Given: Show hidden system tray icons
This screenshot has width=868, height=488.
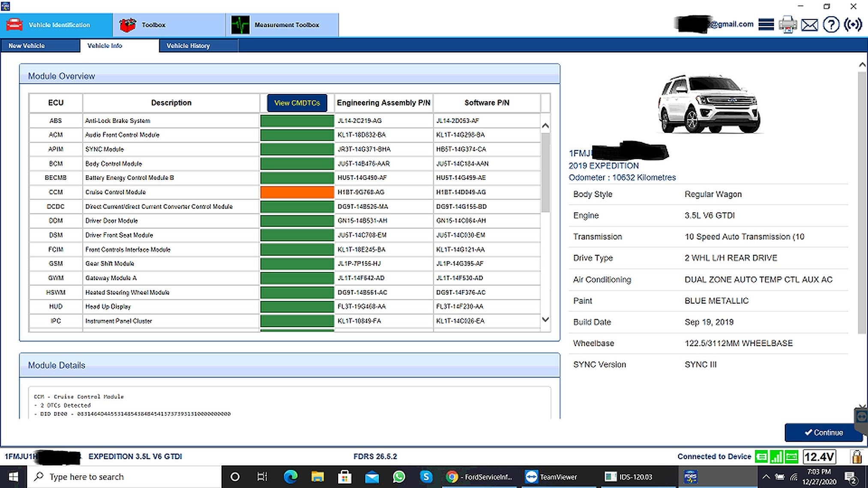Looking at the screenshot, I should click(x=766, y=477).
